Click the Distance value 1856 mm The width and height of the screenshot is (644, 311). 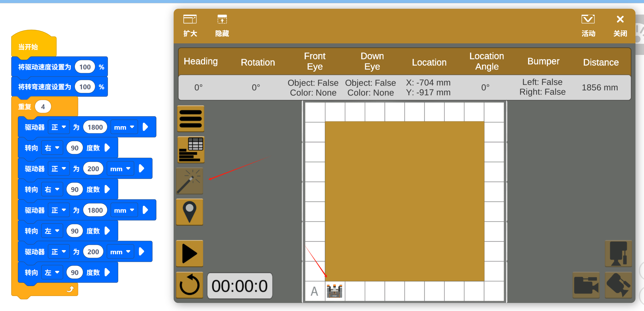[599, 87]
